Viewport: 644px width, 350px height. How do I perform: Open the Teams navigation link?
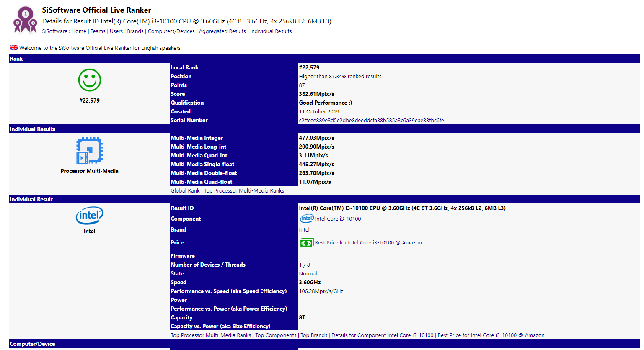98,31
